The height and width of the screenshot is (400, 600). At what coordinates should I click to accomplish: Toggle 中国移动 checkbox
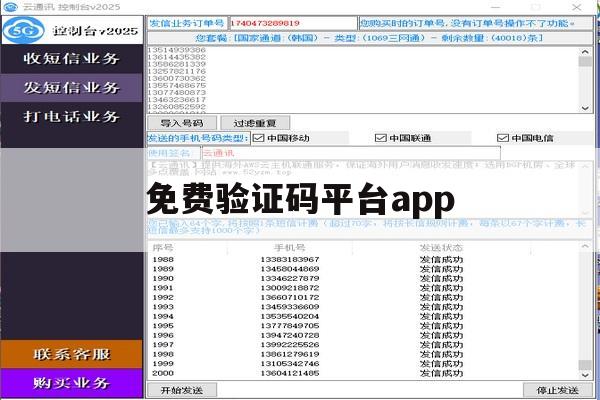click(259, 138)
